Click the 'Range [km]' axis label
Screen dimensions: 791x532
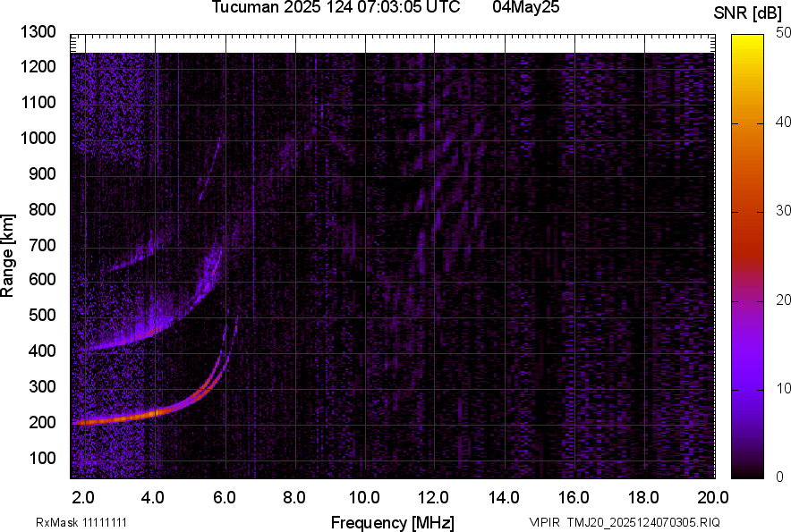[7, 256]
